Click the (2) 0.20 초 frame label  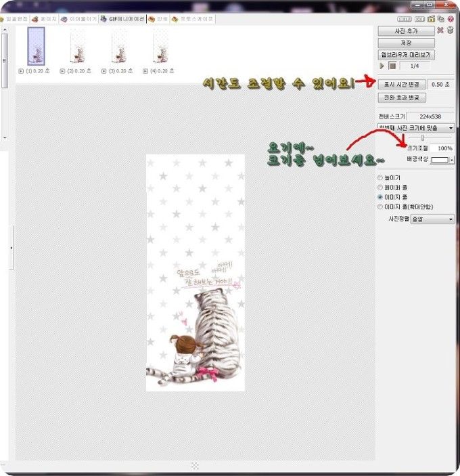pyautogui.click(x=79, y=71)
